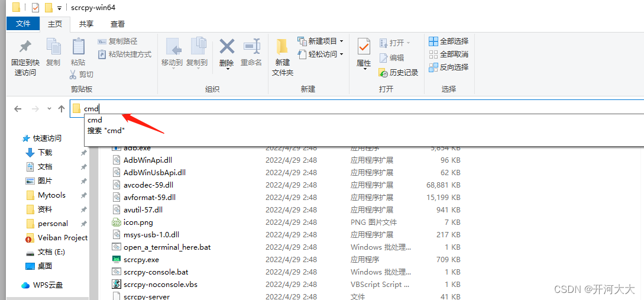Viewport: 644px width, 300px height.
Task: Open the title bar quick access customize arrow
Action: click(60, 8)
